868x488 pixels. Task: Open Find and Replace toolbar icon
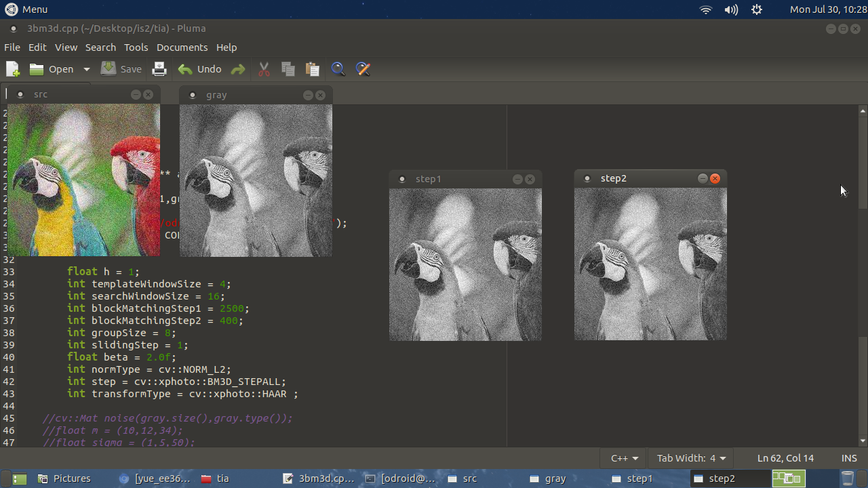click(x=363, y=69)
